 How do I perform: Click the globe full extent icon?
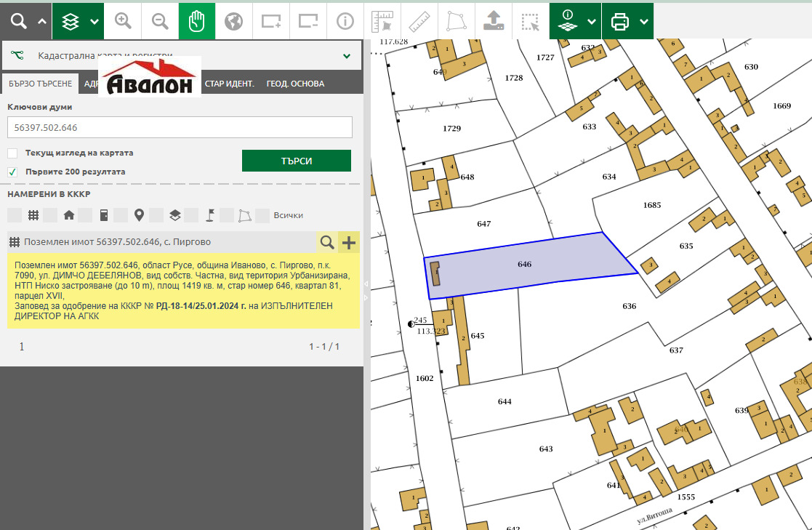[x=233, y=21]
